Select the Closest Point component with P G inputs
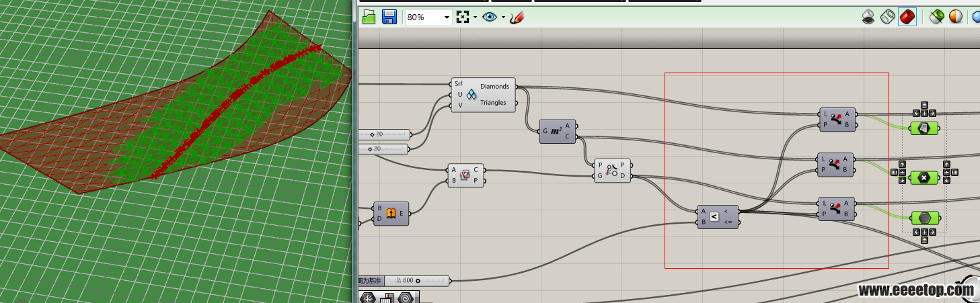 [612, 171]
